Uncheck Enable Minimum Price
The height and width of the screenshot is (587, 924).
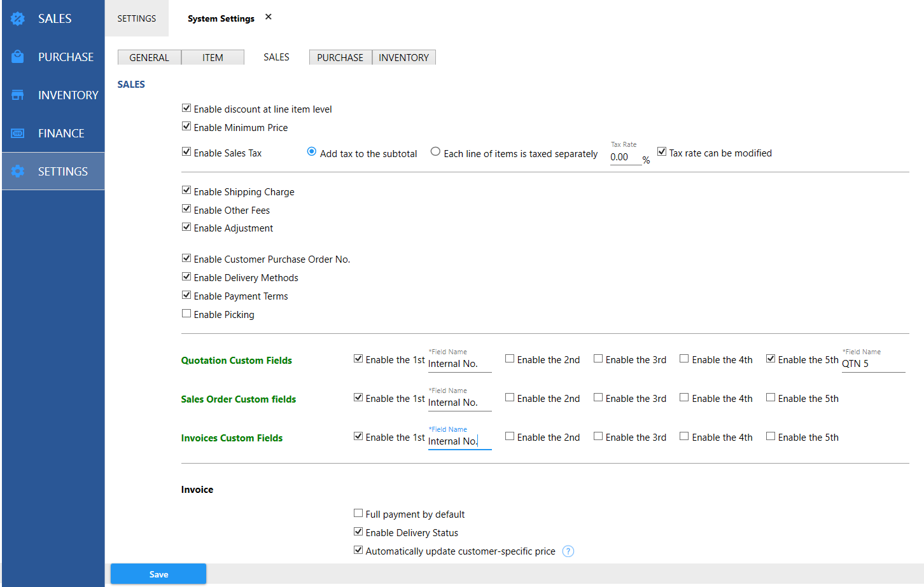coord(186,127)
